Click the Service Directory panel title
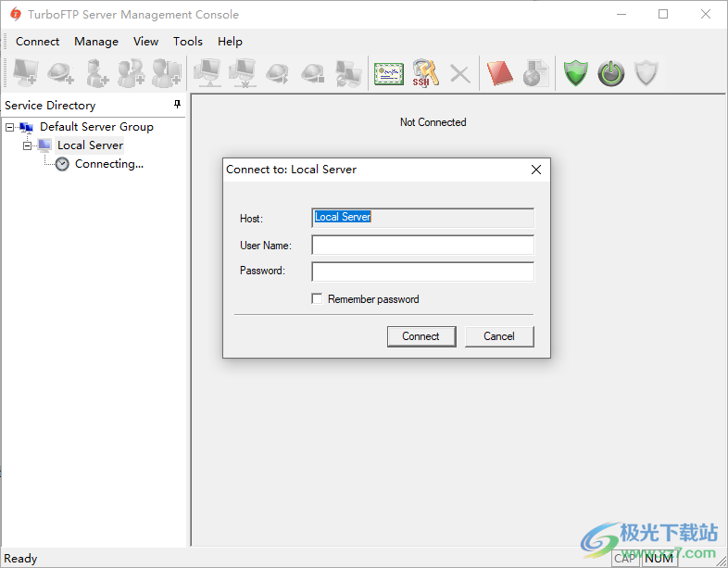The width and height of the screenshot is (728, 568). point(50,106)
